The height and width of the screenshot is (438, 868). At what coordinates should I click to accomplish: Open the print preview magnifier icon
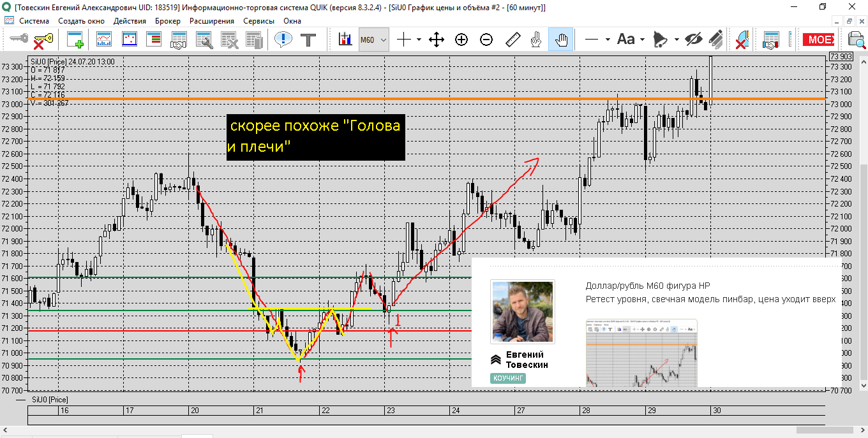(856, 40)
